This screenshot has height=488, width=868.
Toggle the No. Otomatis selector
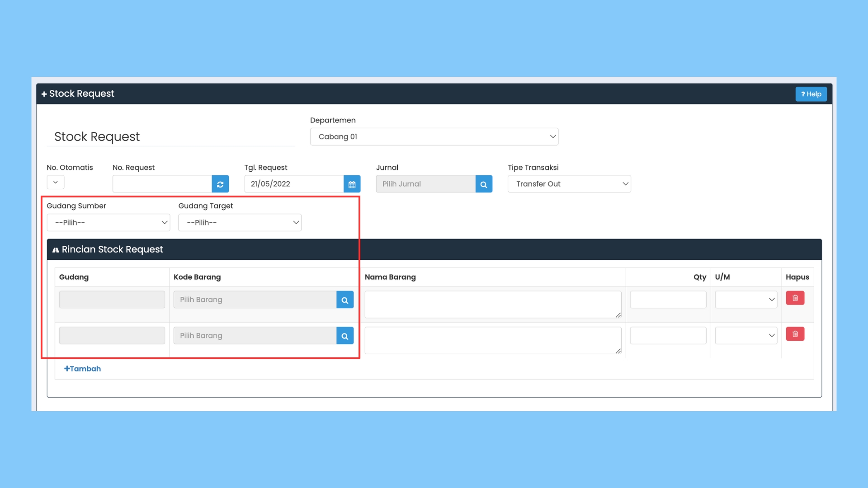(56, 182)
